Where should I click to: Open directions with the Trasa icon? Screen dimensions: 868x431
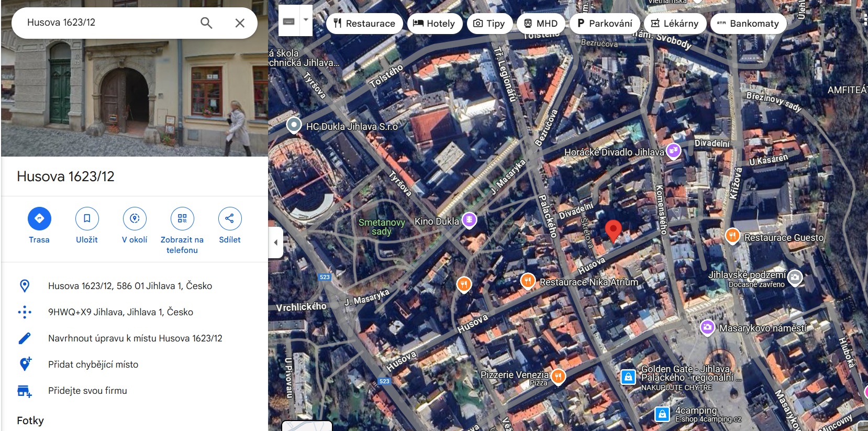[x=39, y=218]
